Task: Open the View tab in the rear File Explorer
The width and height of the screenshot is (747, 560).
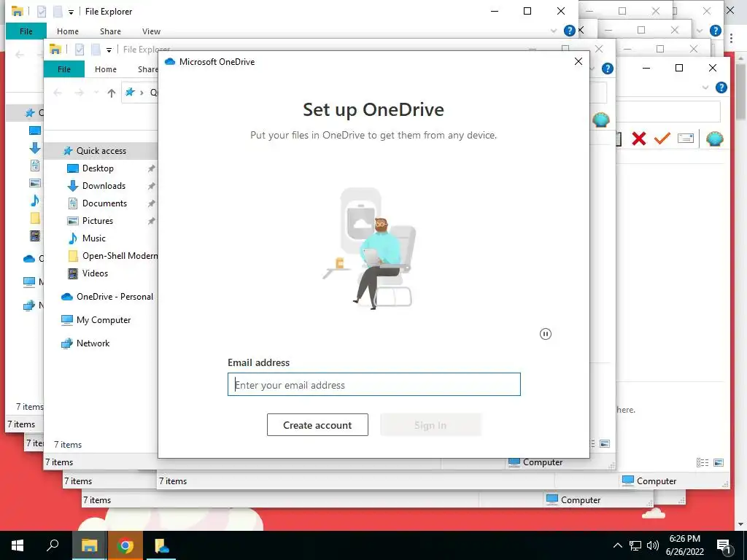Action: click(151, 31)
